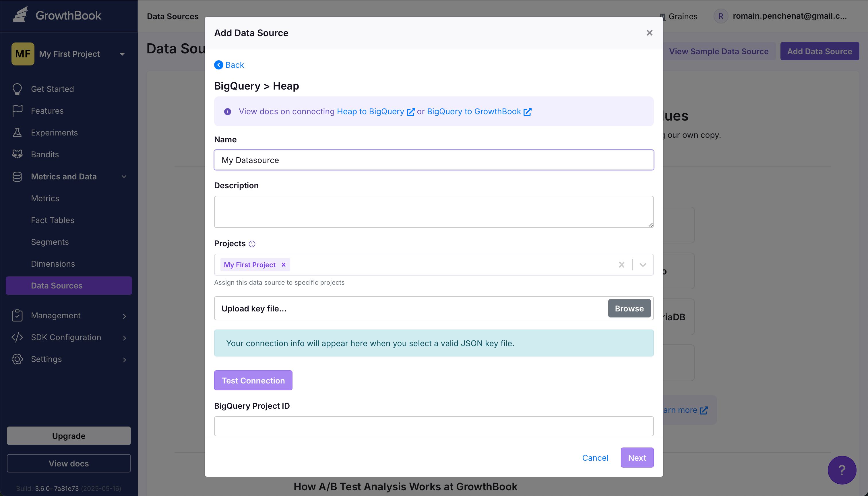Click the Experiments flask icon in sidebar
Screen dimensions: 868x496
click(x=17, y=133)
